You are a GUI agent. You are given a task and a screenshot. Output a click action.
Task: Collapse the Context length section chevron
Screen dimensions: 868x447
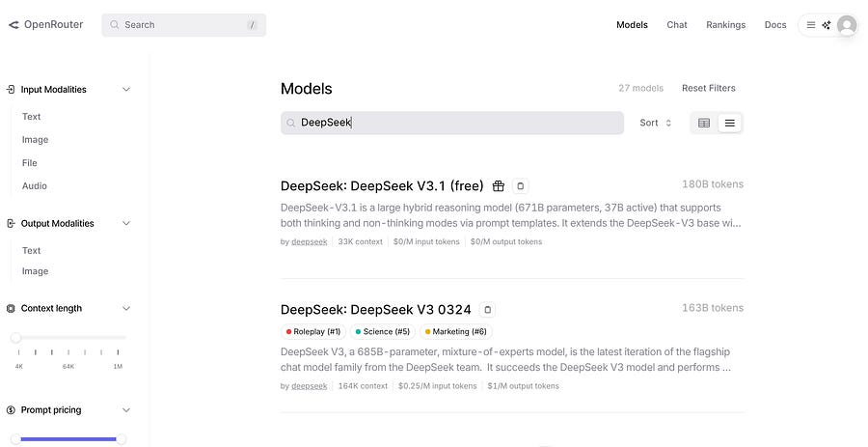[x=126, y=309]
